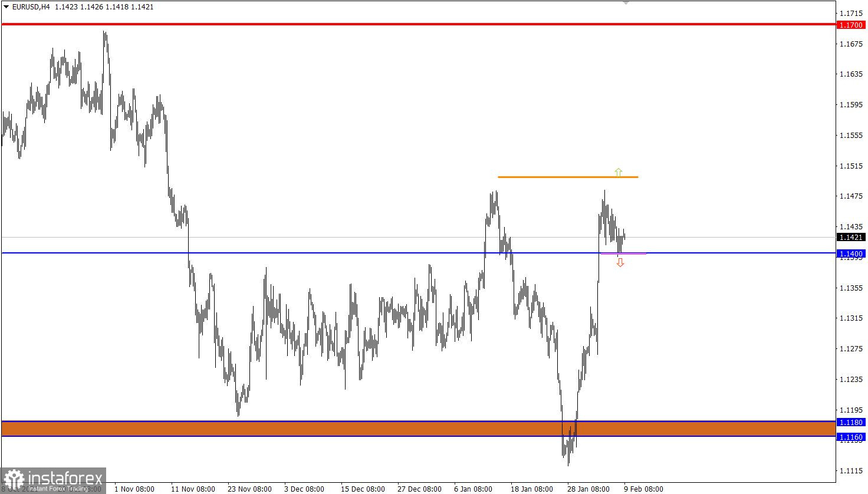Click the 3 Dec 08:00 time label
The width and height of the screenshot is (868, 494).
(304, 489)
